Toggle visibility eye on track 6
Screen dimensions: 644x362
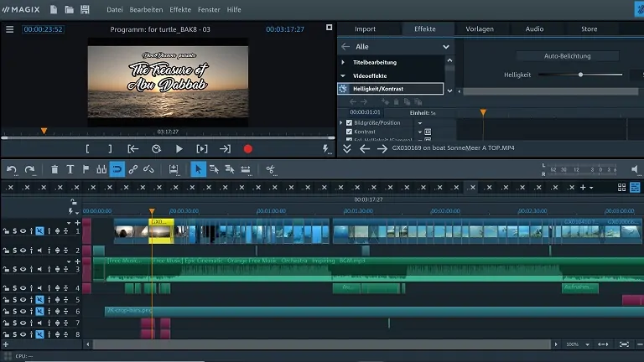pos(23,311)
